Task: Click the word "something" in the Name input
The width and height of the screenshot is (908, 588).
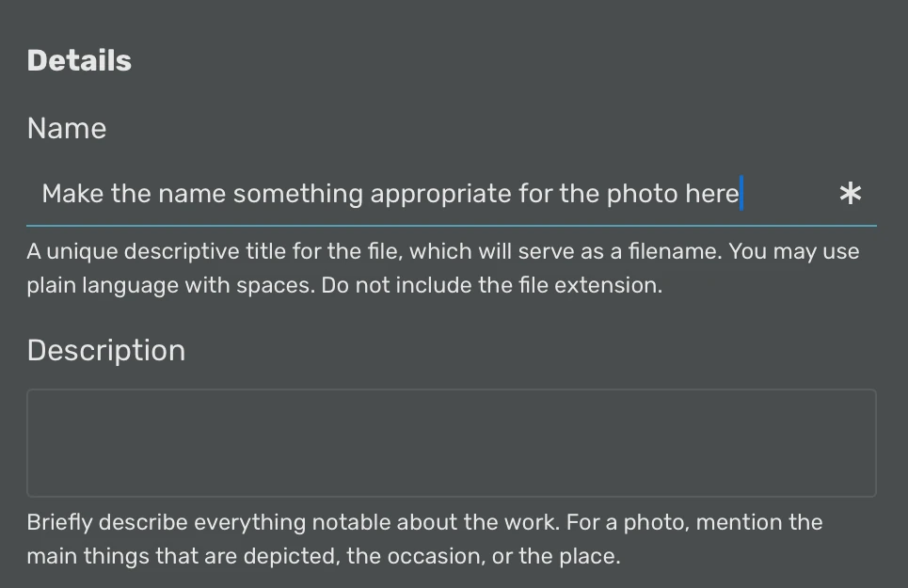Action: (297, 194)
